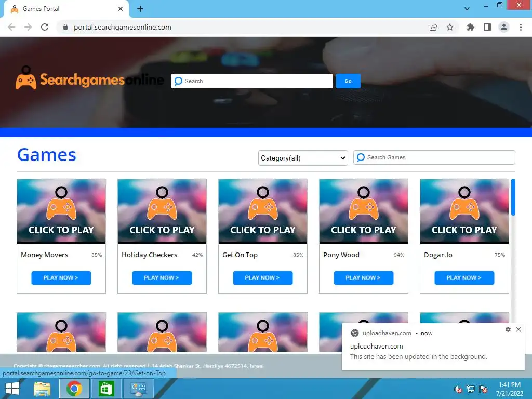Open a new tab with plus icon
Viewport: 532px width, 399px height.
tap(140, 9)
